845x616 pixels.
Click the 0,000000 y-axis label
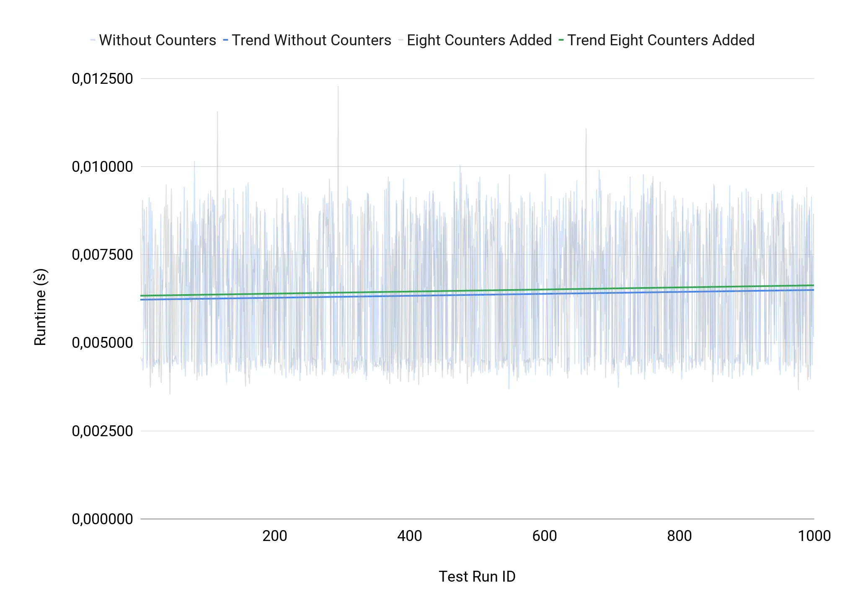pos(102,519)
